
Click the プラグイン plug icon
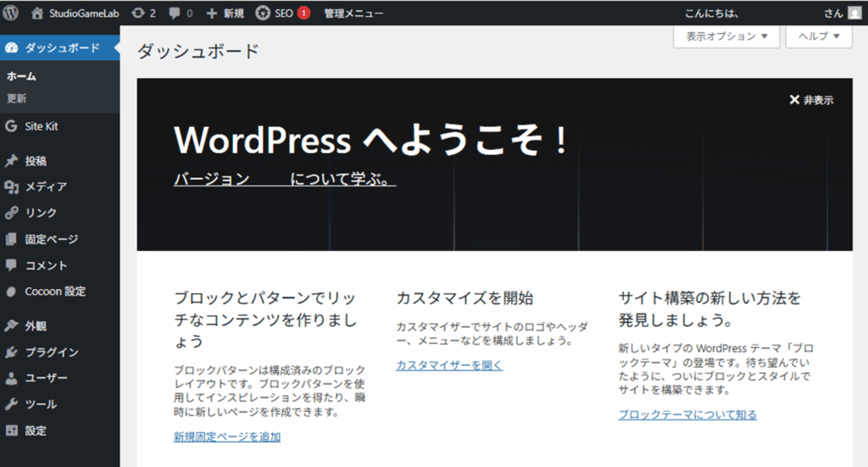click(x=11, y=352)
